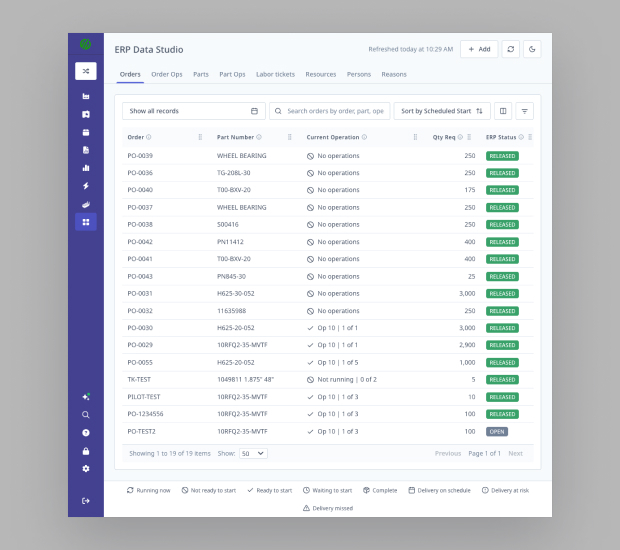Open the column layout icon button
The image size is (620, 550).
pyautogui.click(x=503, y=111)
